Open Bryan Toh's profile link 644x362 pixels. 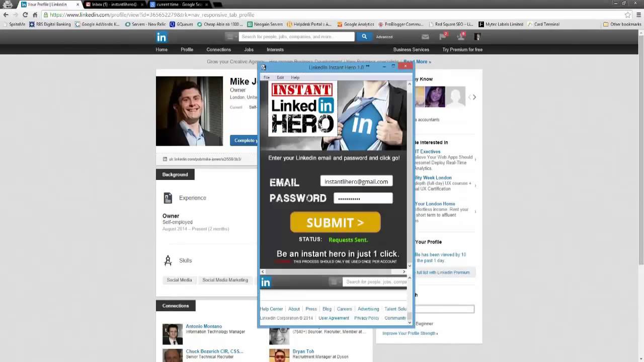[x=303, y=351]
